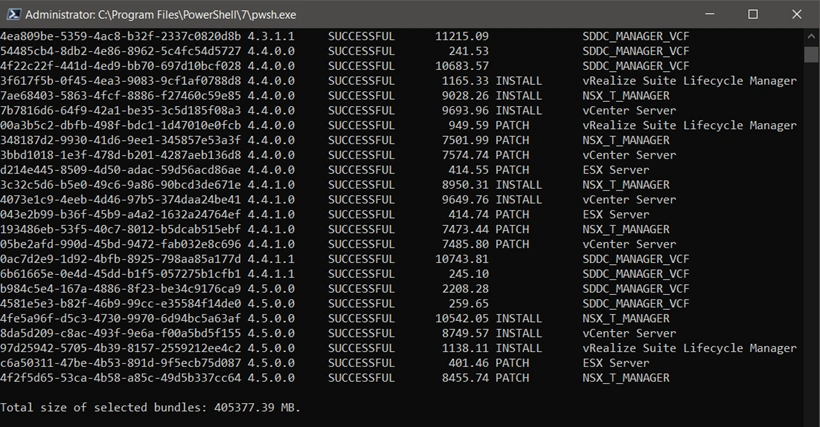This screenshot has width=820, height=427.
Task: Click the total size 405377.39 MB line
Action: pyautogui.click(x=151, y=408)
